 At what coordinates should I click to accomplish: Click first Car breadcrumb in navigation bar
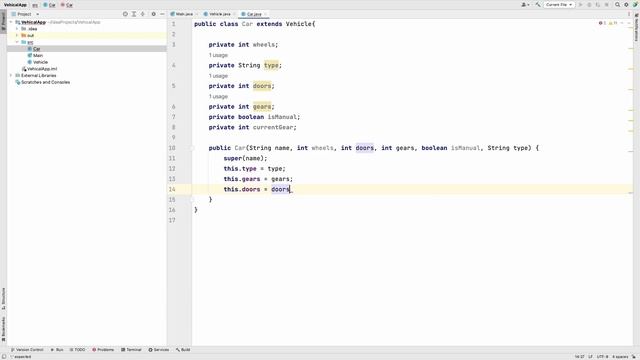coord(50,5)
